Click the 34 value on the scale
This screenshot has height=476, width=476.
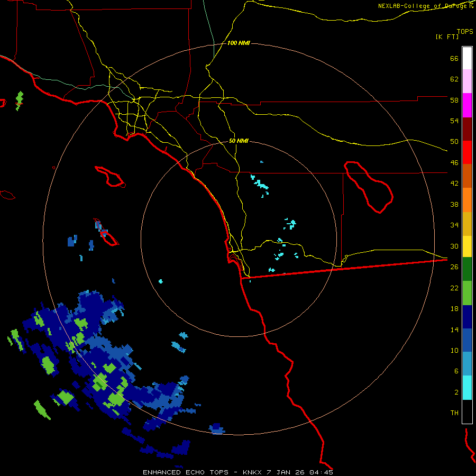454,225
